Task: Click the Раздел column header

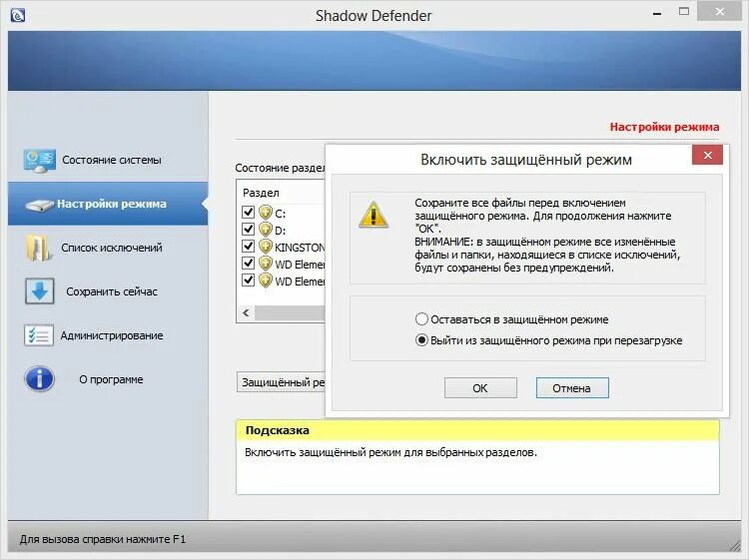Action: (x=261, y=193)
